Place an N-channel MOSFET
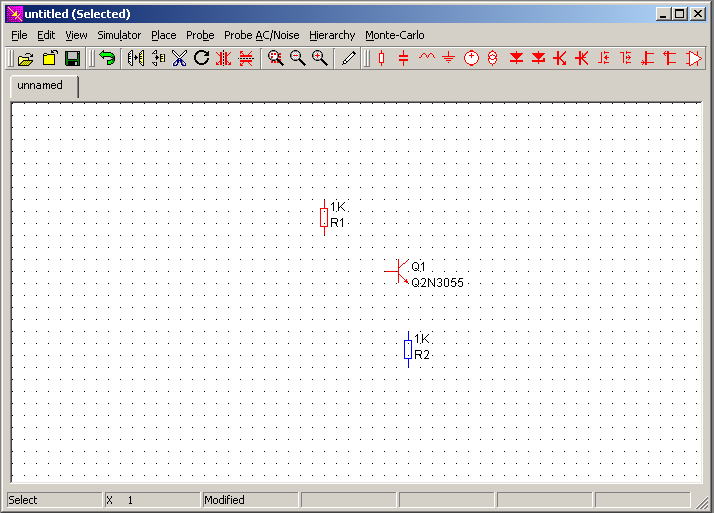This screenshot has height=513, width=714. [x=604, y=58]
